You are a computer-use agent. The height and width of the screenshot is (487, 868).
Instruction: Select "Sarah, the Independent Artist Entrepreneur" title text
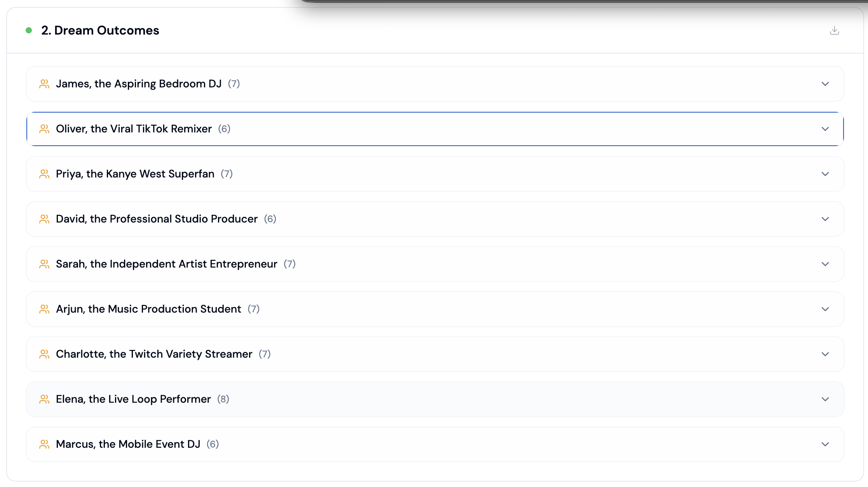click(167, 264)
